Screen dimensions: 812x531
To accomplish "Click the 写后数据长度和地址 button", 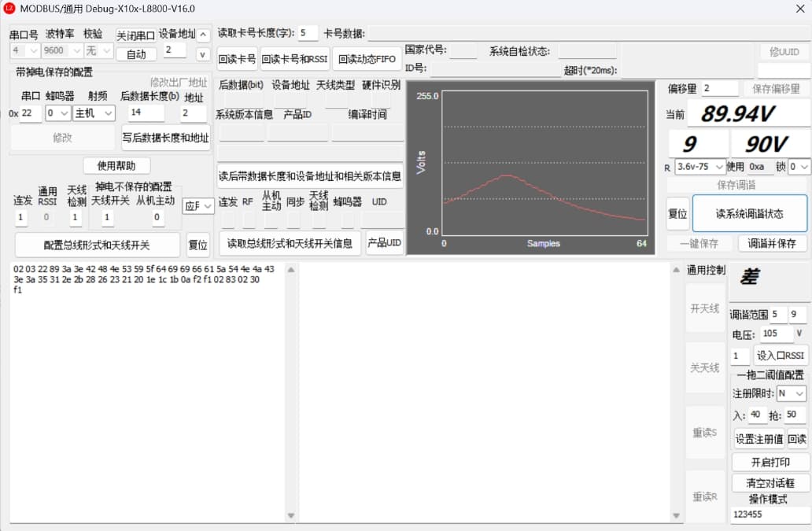I will click(x=166, y=138).
